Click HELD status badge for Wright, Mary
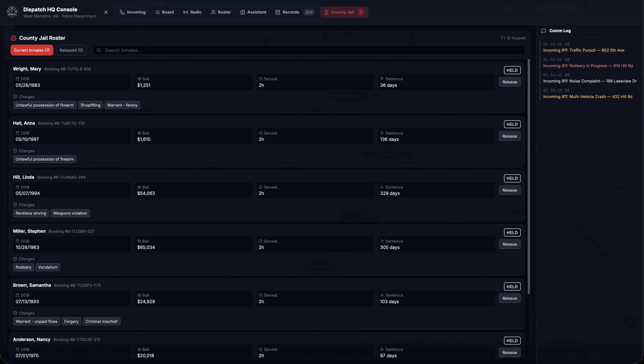This screenshot has height=364, width=644. (x=512, y=70)
